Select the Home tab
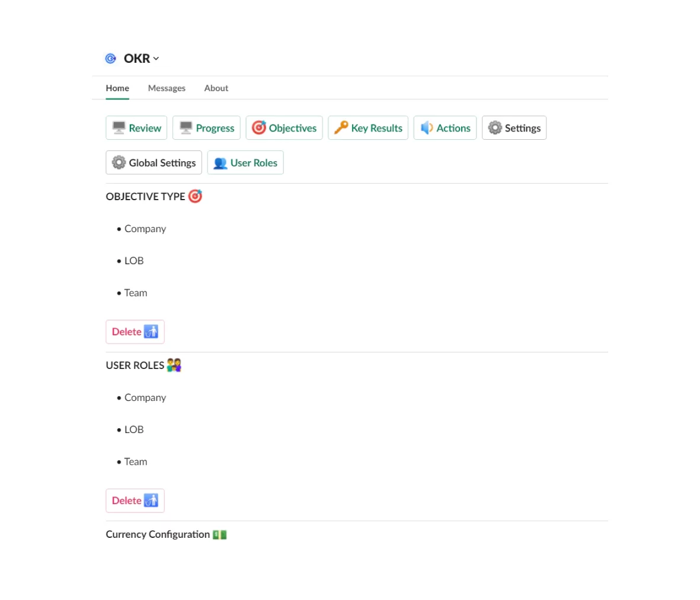700x600 pixels. 117,88
